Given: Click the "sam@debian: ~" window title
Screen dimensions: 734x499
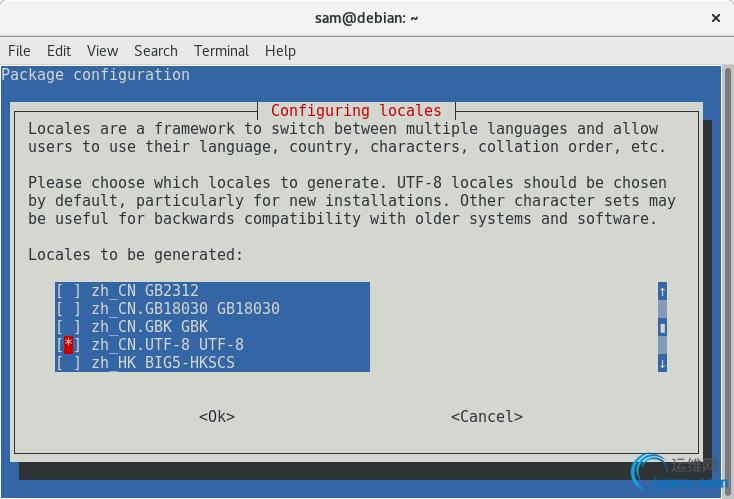Looking at the screenshot, I should tap(367, 18).
